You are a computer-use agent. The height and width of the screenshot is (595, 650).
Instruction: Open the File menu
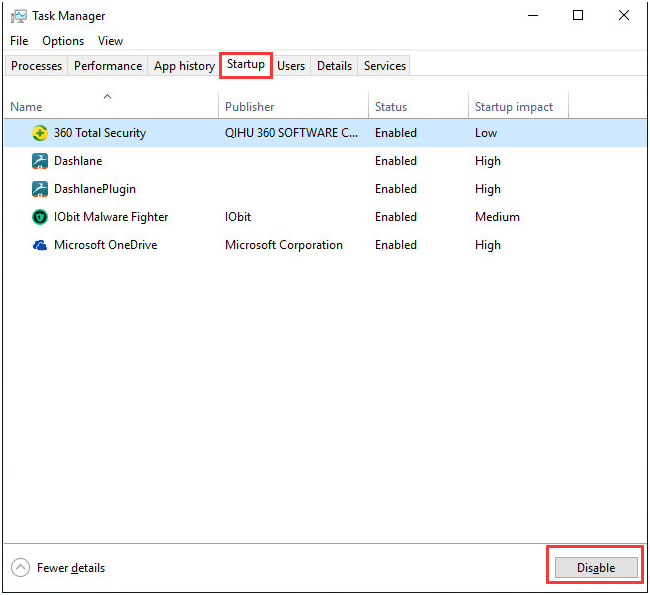19,41
